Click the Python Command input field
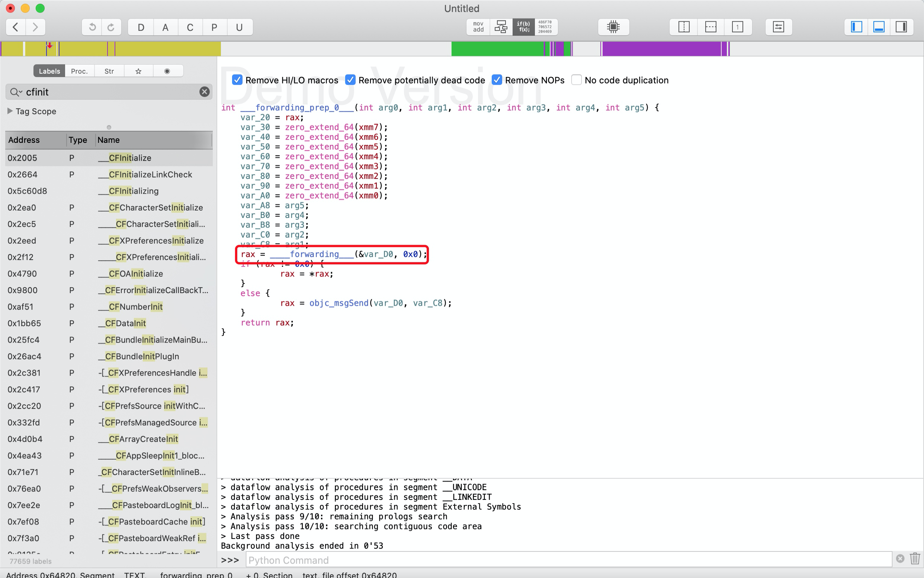The width and height of the screenshot is (924, 578). coord(568,560)
